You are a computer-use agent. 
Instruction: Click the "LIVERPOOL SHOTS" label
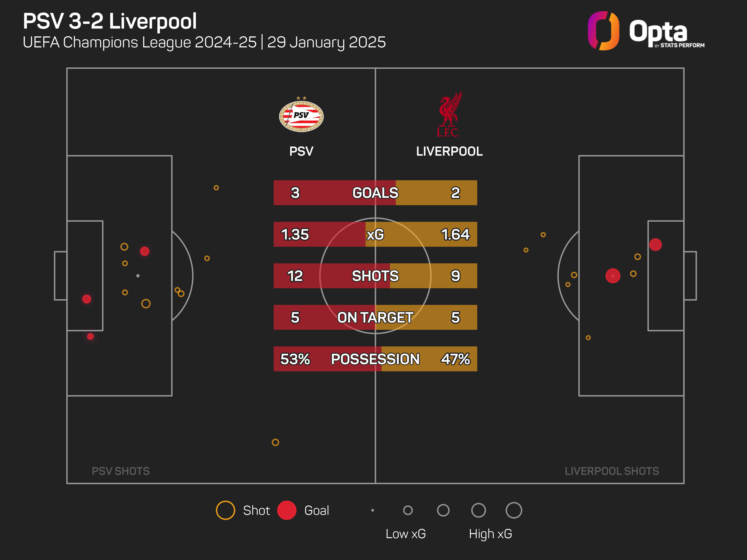point(612,471)
